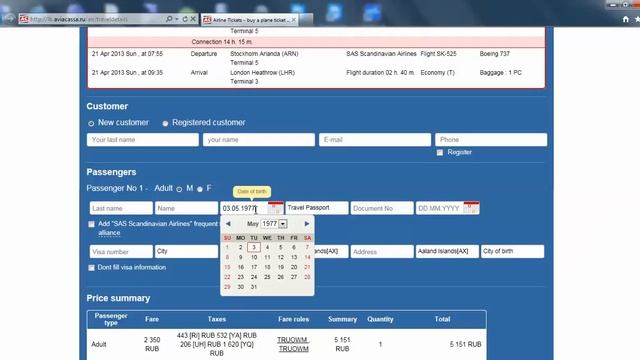640x360 pixels.
Task: Click the Phone field
Action: (x=491, y=140)
